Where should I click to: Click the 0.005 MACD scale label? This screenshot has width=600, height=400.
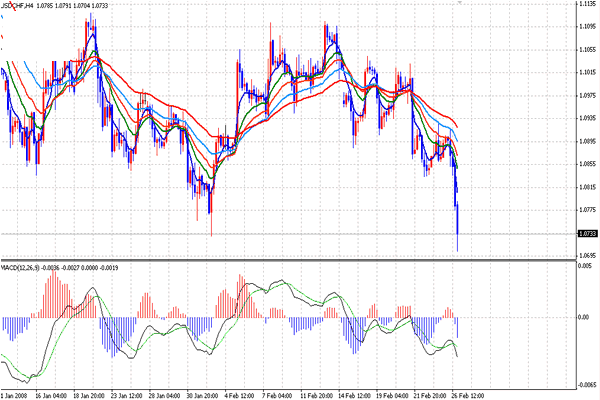(x=585, y=266)
